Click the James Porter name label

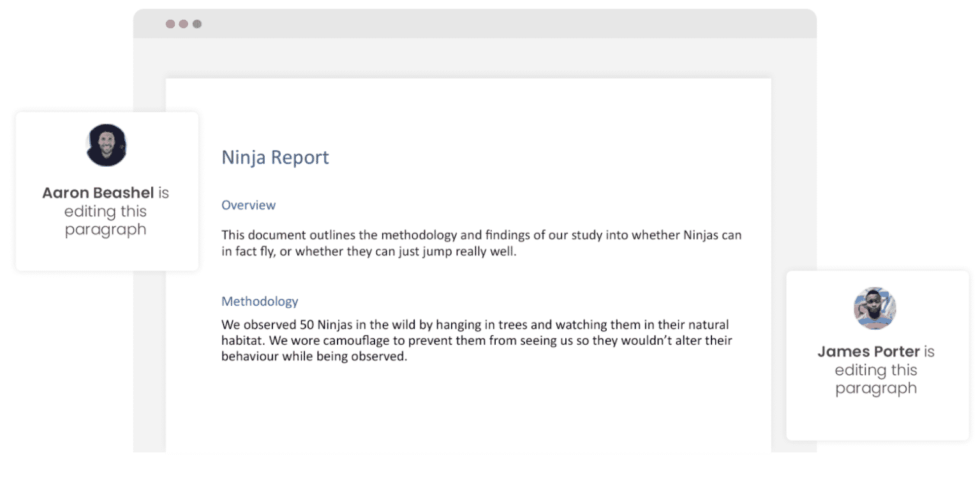pyautogui.click(x=868, y=351)
